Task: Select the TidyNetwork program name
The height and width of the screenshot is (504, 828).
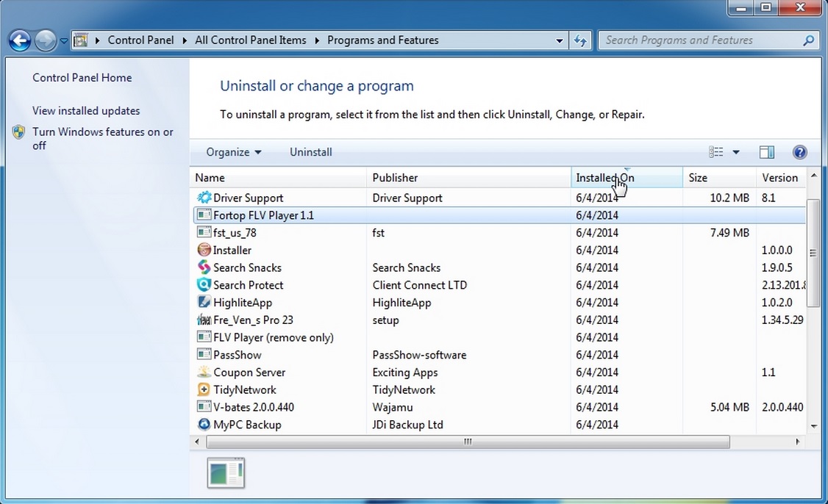Action: point(244,389)
